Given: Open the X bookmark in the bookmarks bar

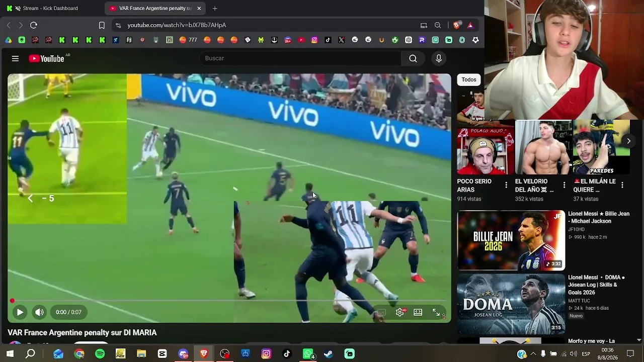Looking at the screenshot, I should click(342, 40).
